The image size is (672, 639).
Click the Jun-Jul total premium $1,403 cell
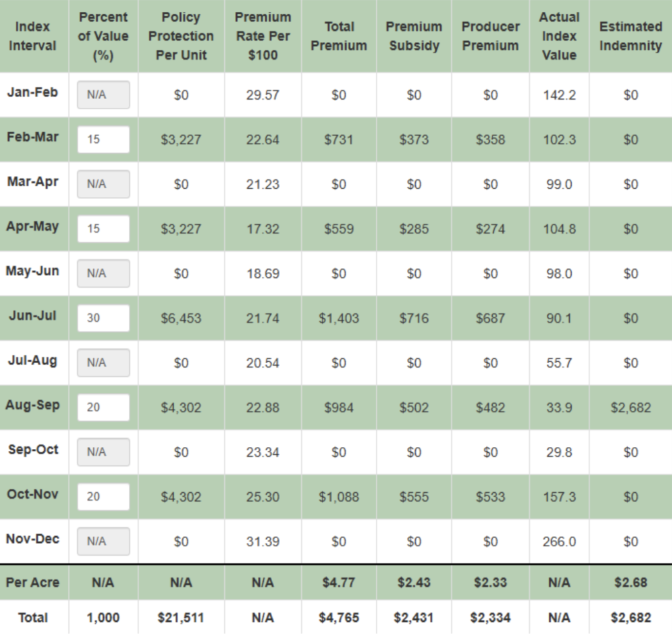click(338, 318)
